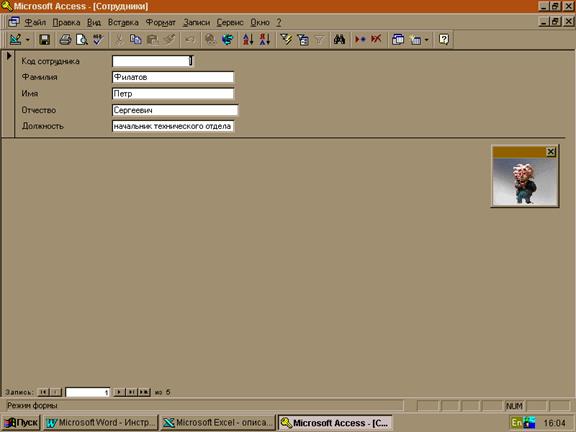Click the Фамилия input field
This screenshot has width=576, height=432.
173,77
